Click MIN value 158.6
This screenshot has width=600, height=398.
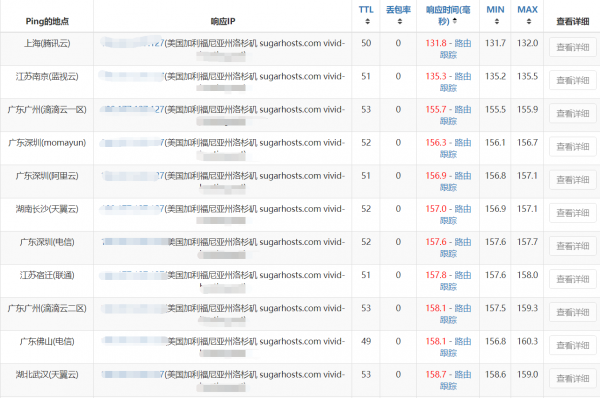tap(495, 374)
